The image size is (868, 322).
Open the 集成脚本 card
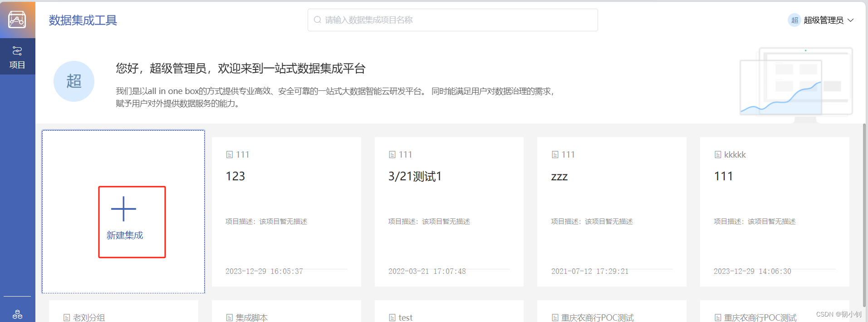tap(286, 311)
